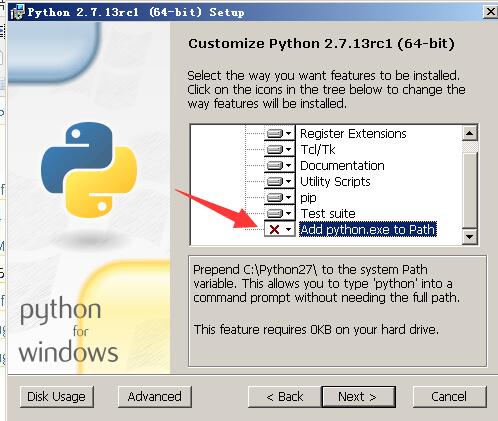Click the Test suite drive icon

(x=275, y=213)
